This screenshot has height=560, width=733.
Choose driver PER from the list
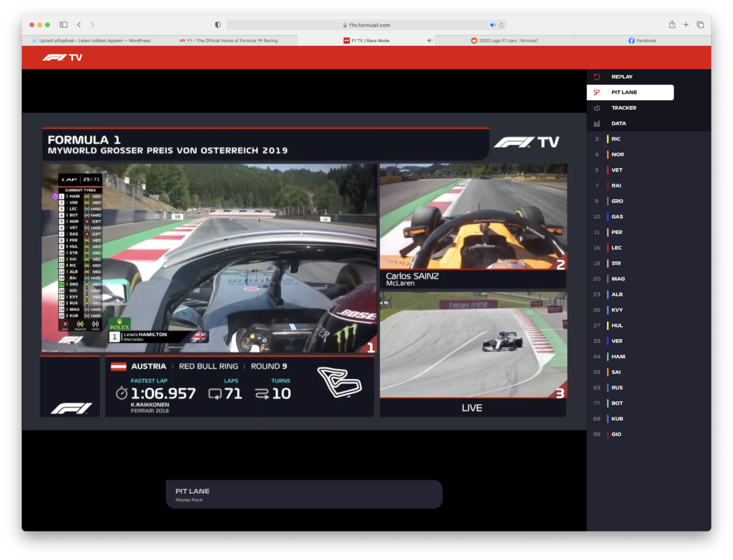(x=630, y=232)
